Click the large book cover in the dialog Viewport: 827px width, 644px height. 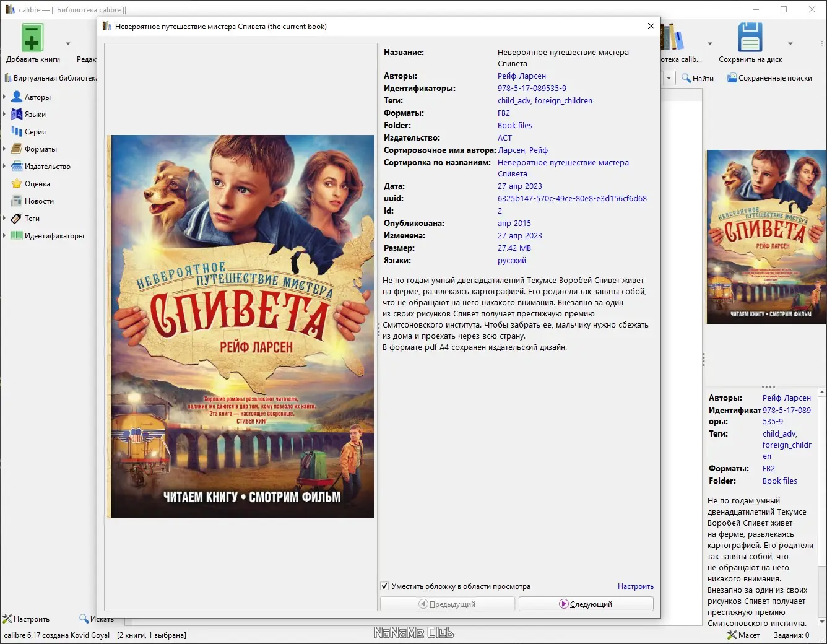[241, 326]
